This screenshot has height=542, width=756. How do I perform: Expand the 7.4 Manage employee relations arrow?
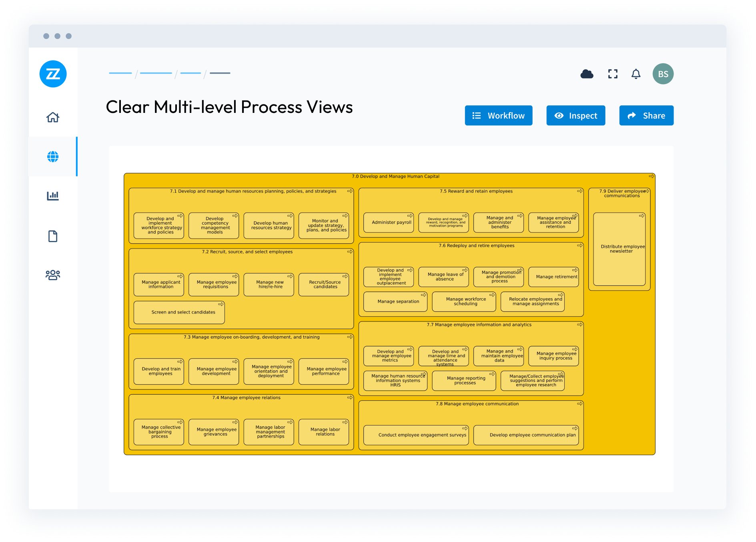350,397
